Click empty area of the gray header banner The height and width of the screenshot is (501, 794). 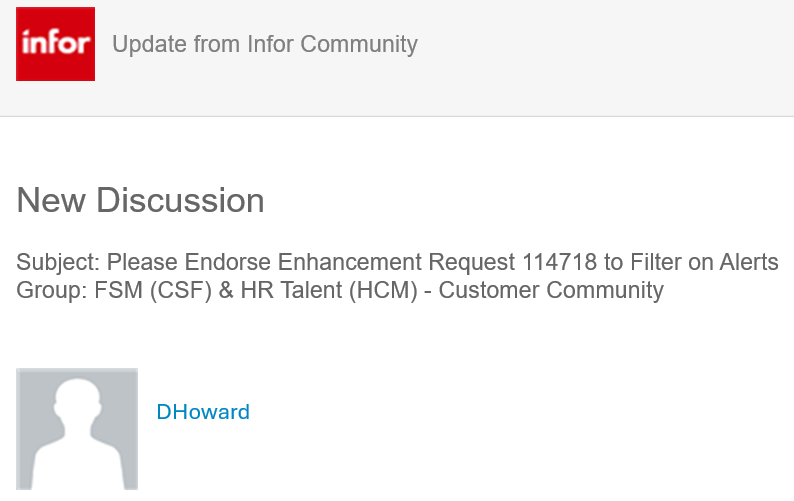(608, 56)
